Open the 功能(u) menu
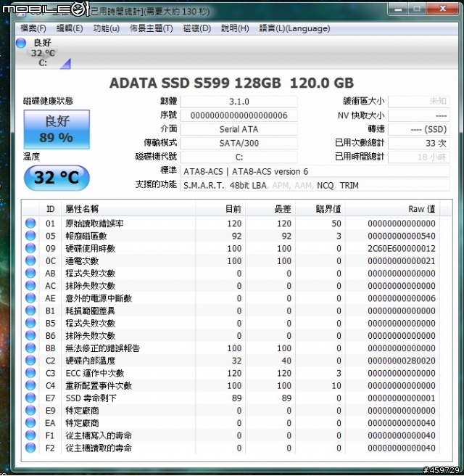This screenshot has width=464, height=476. point(106,28)
